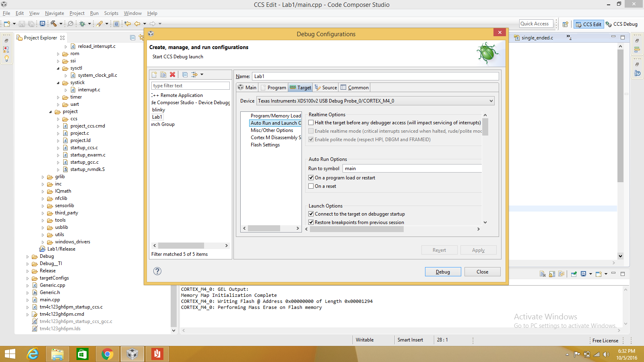Click the Run to symbol input field
644x362 pixels.
[412, 169]
